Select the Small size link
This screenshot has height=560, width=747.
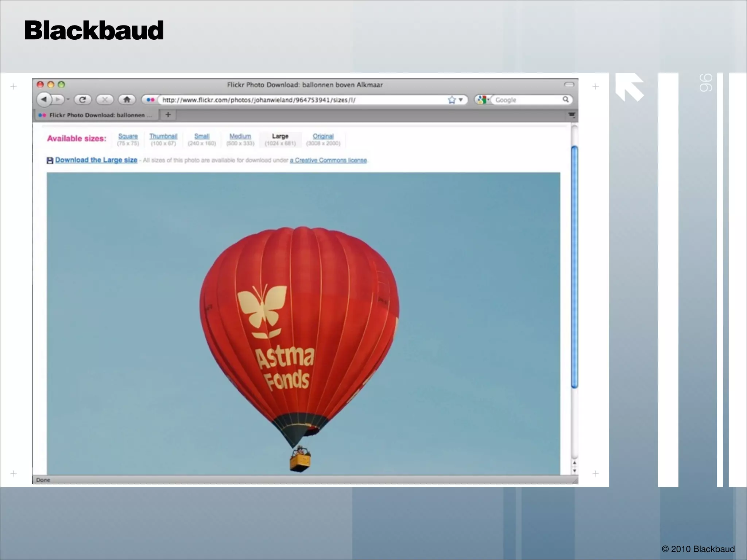tap(202, 136)
